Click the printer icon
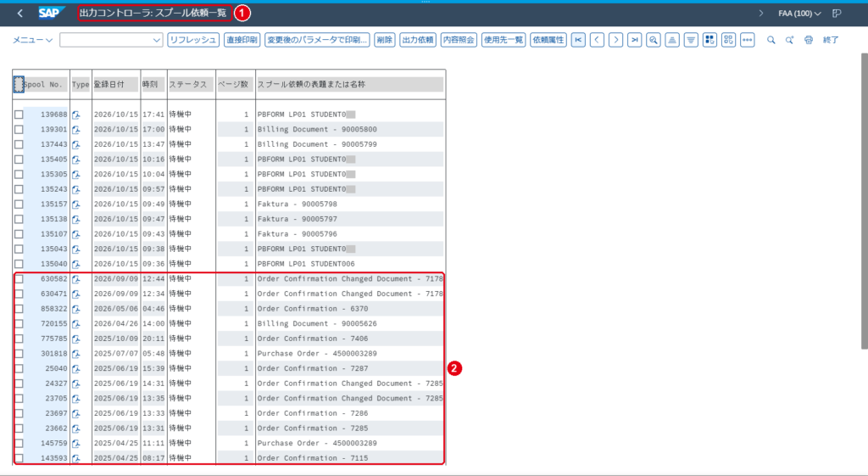 pos(808,40)
